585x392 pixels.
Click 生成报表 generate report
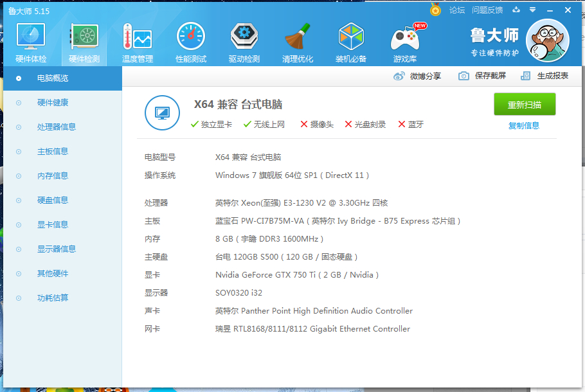[544, 76]
